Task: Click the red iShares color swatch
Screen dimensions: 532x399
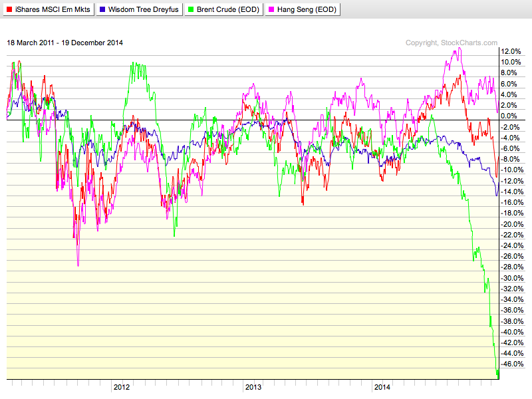Action: (x=9, y=9)
